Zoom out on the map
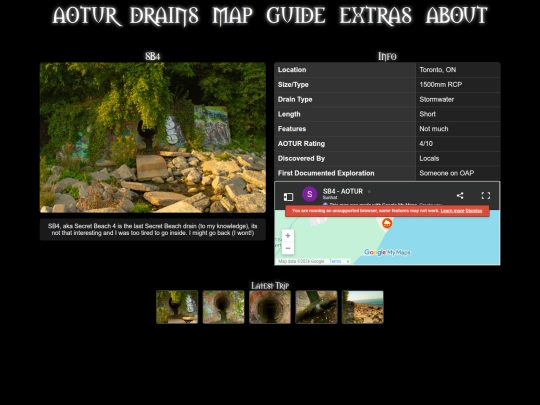 tap(288, 248)
